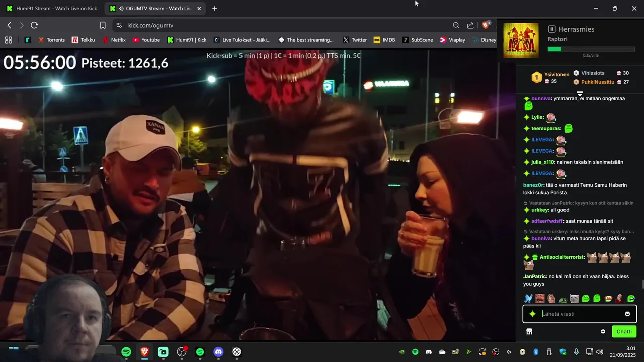The image size is (644, 362).
Task: Open Spotify from the taskbar
Action: (x=126, y=352)
